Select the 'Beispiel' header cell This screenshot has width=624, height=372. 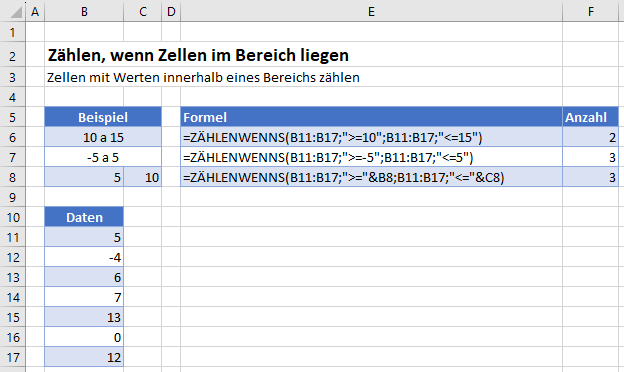103,117
